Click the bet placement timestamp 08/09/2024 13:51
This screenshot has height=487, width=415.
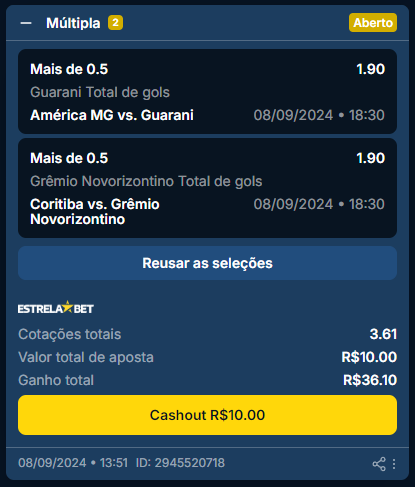(73, 463)
